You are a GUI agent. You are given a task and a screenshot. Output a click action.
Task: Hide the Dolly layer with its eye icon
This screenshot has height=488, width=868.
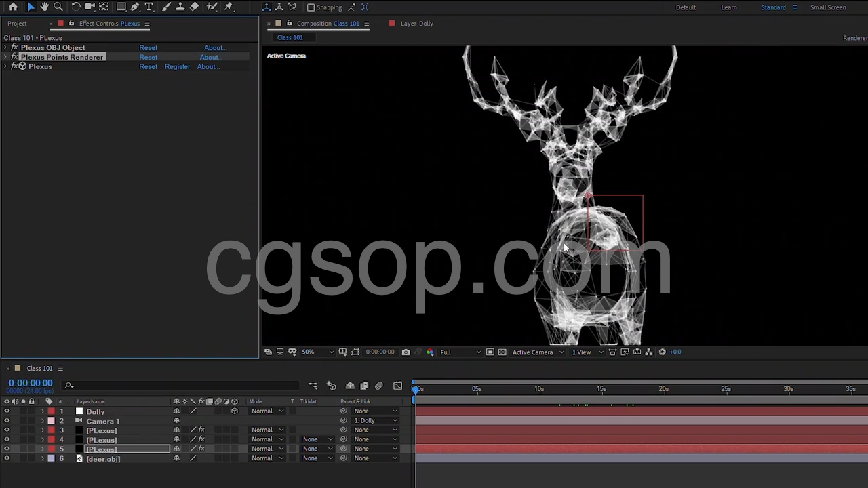(x=7, y=411)
